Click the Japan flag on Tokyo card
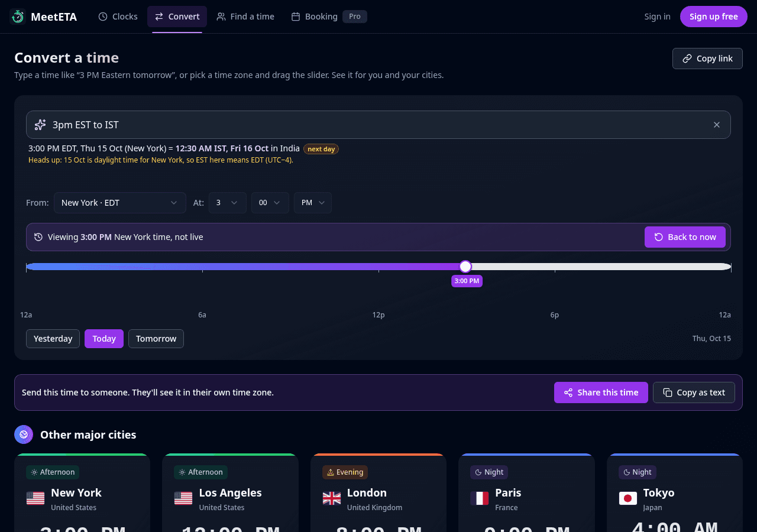The width and height of the screenshot is (757, 532). [628, 498]
